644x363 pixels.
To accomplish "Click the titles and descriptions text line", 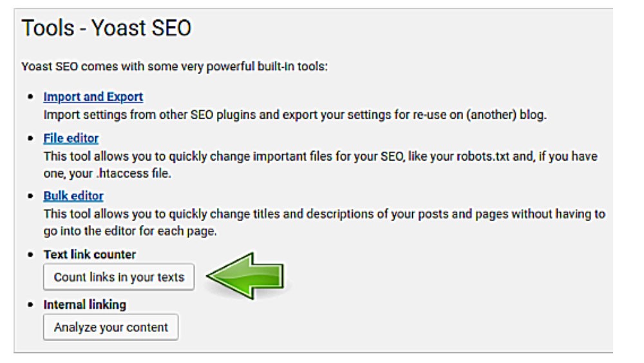I will click(x=322, y=214).
